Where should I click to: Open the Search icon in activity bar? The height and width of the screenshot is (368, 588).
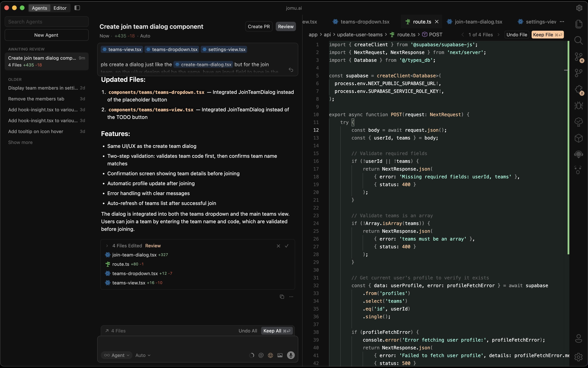[579, 40]
